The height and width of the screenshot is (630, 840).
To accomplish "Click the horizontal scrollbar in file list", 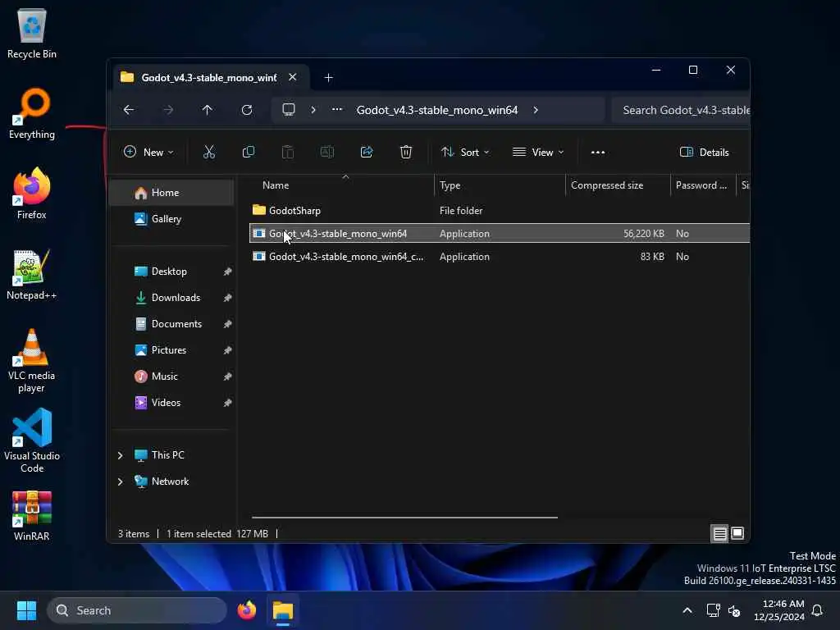I will click(x=404, y=518).
